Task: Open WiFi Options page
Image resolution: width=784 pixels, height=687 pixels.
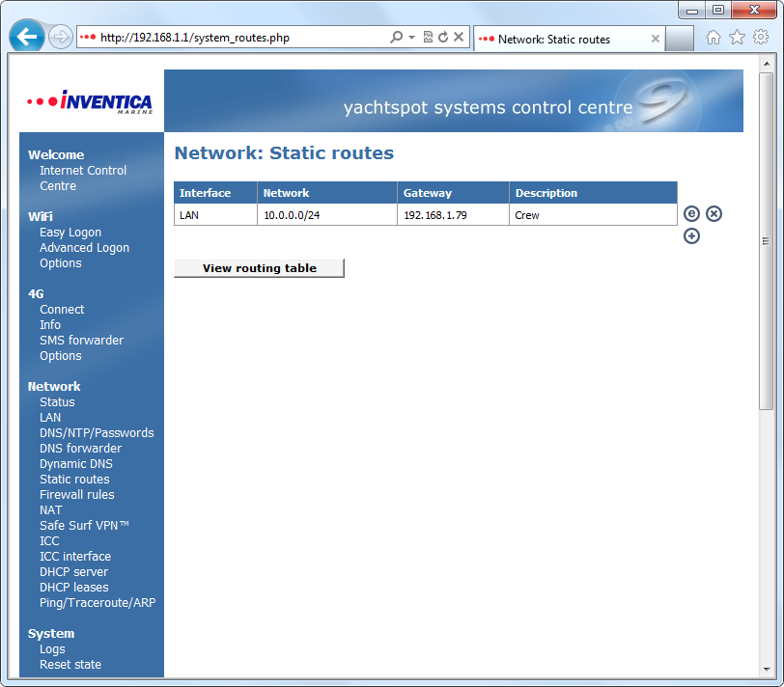Action: click(x=61, y=263)
